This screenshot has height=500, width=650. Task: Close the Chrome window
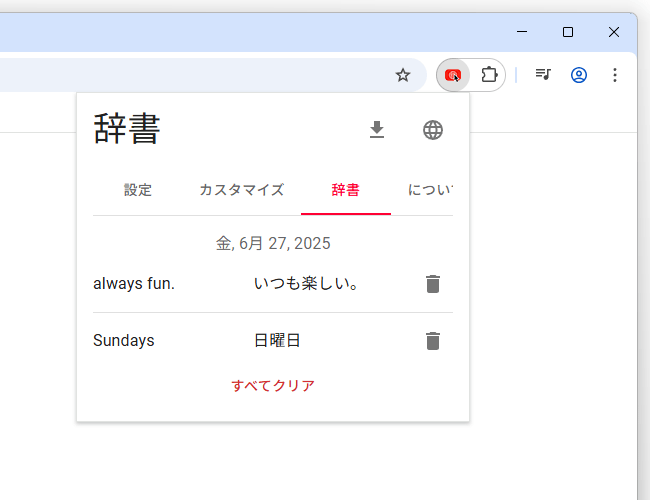click(614, 32)
